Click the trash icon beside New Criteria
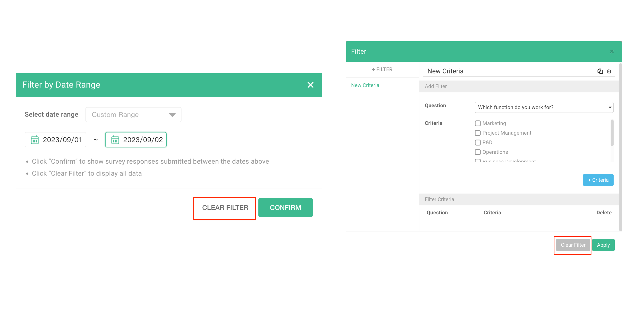 point(609,71)
